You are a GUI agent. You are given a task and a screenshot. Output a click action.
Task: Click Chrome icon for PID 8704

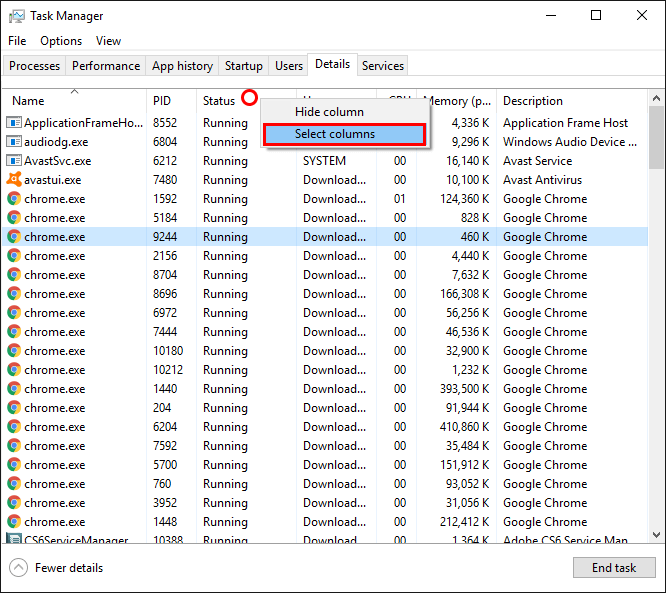coord(14,274)
